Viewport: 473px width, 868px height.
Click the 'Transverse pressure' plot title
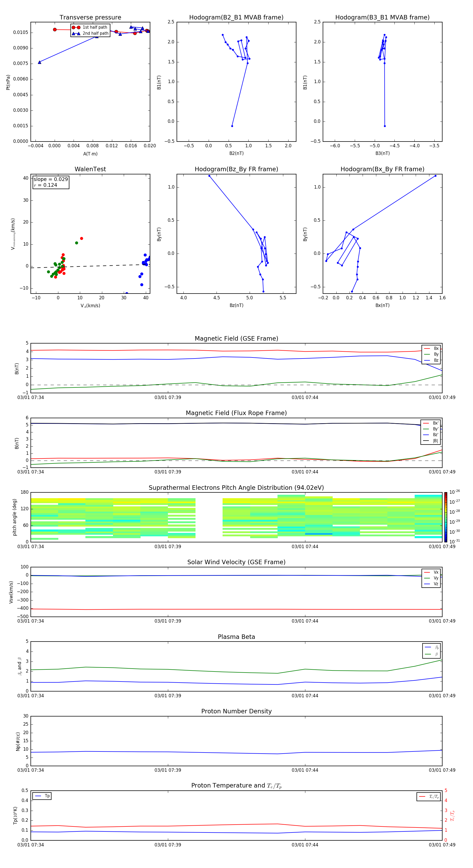pos(90,17)
